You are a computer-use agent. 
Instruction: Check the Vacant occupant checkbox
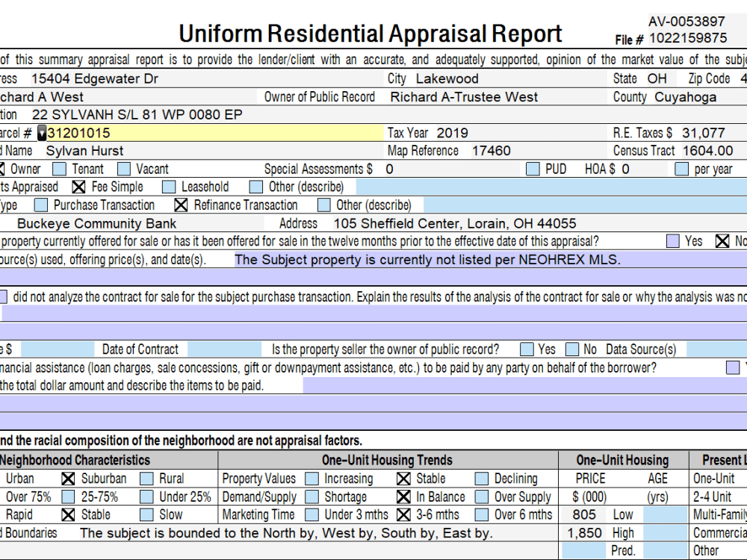124,169
